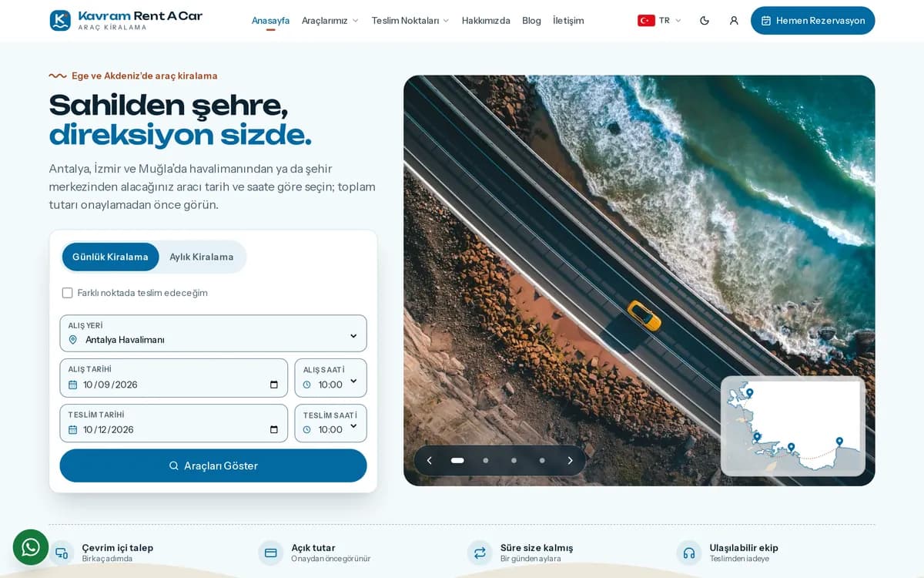Screen dimensions: 924x578
Task: Select the Günlük Kiralama option
Action: point(110,257)
